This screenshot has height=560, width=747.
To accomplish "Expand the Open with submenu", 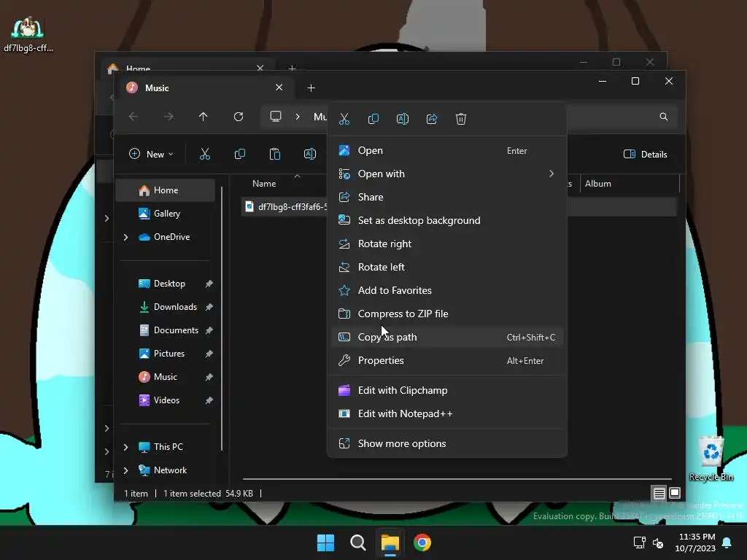I will pos(551,174).
